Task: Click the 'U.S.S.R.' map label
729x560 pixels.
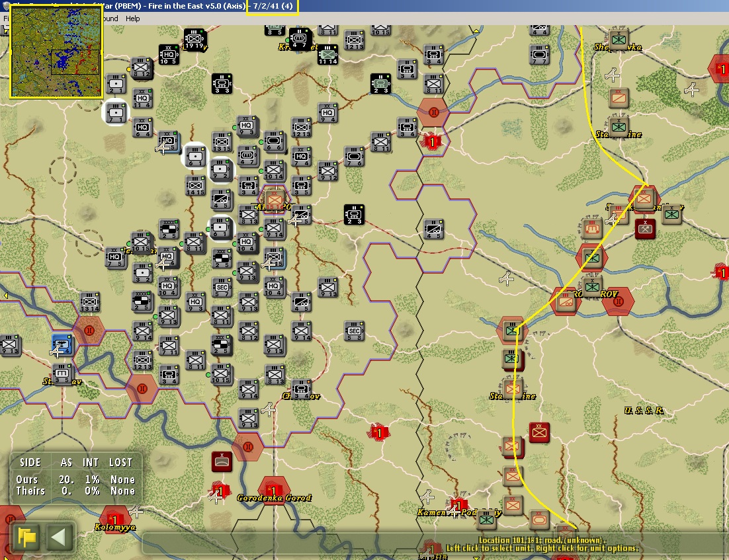Action: tap(644, 411)
